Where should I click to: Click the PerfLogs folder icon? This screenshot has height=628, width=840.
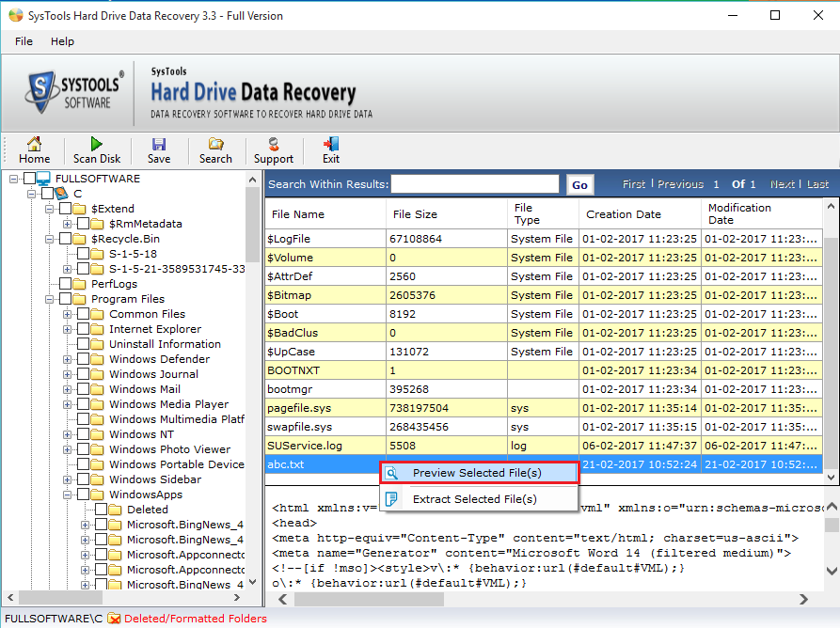[79, 284]
